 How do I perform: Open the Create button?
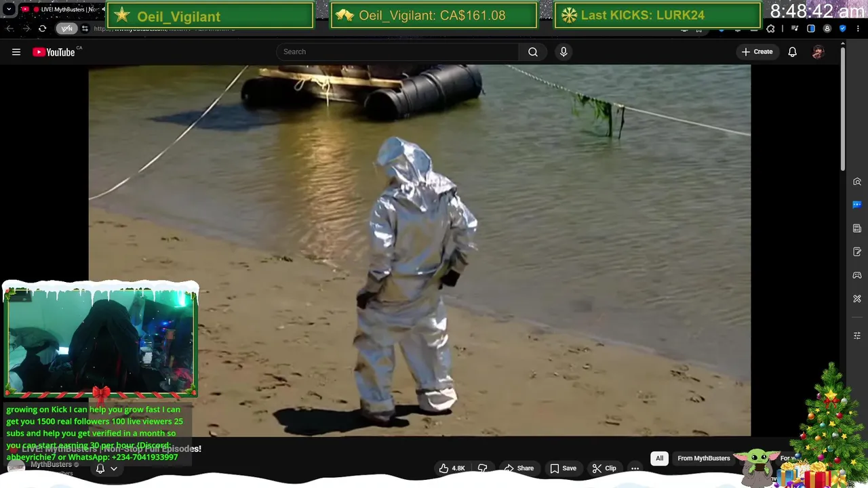757,52
